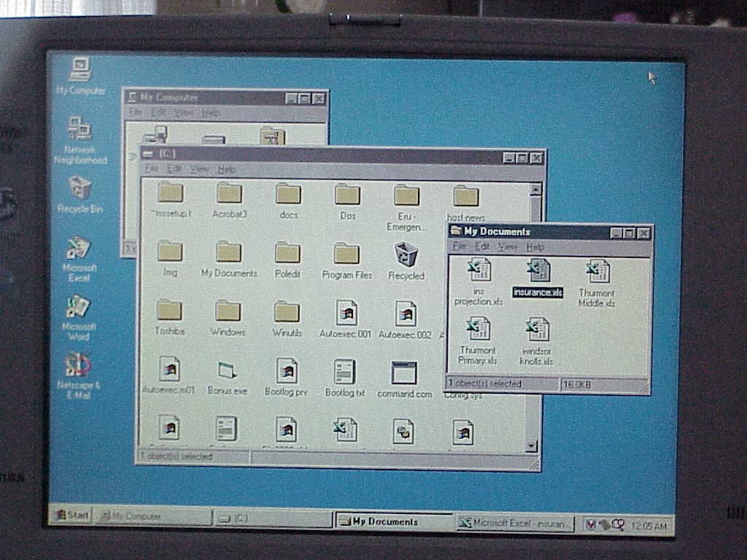
Task: Select the Windows folder in C: window
Action: 228,318
